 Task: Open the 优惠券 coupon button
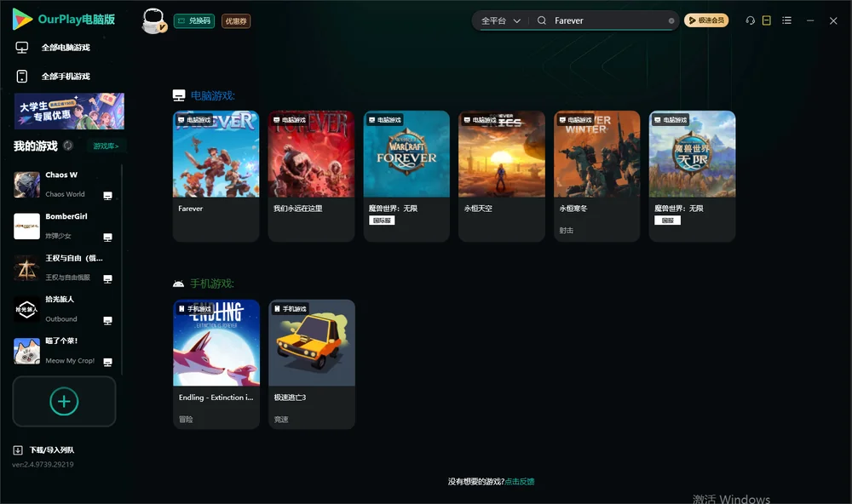click(x=236, y=20)
